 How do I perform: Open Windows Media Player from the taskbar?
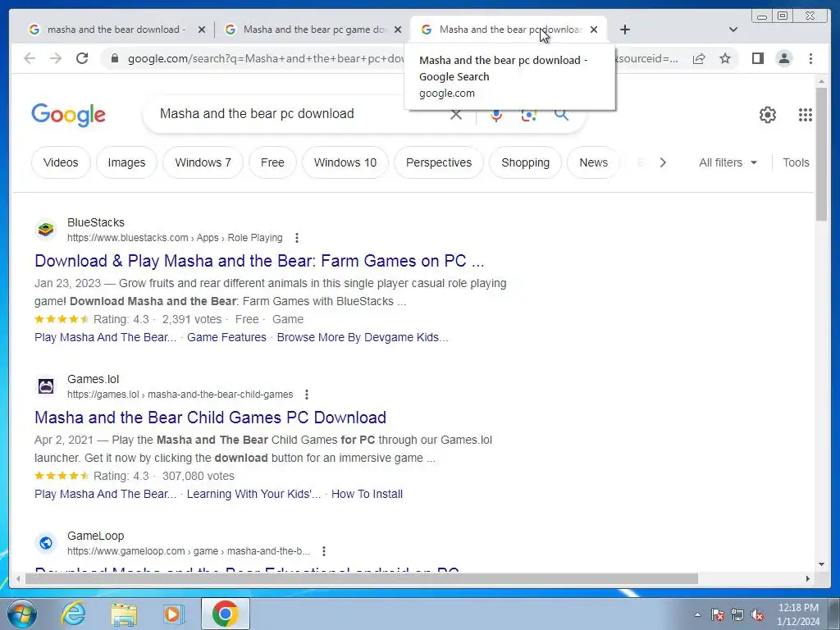(174, 614)
